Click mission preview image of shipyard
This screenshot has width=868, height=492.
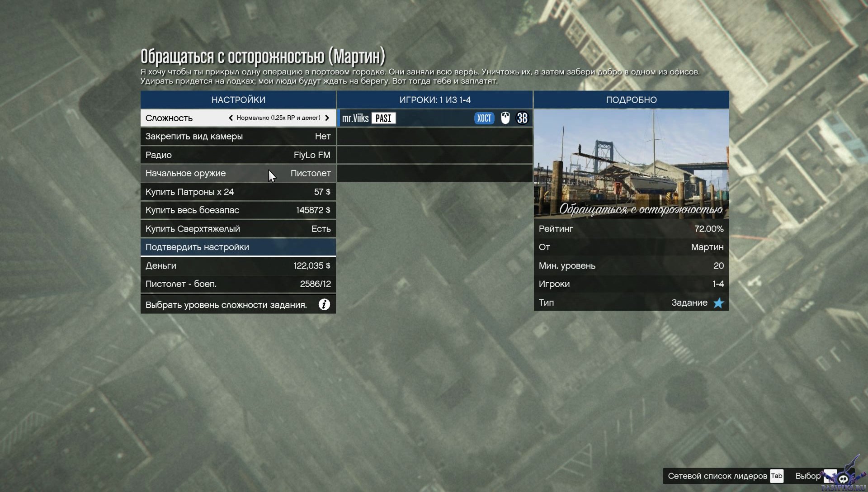[x=632, y=164]
